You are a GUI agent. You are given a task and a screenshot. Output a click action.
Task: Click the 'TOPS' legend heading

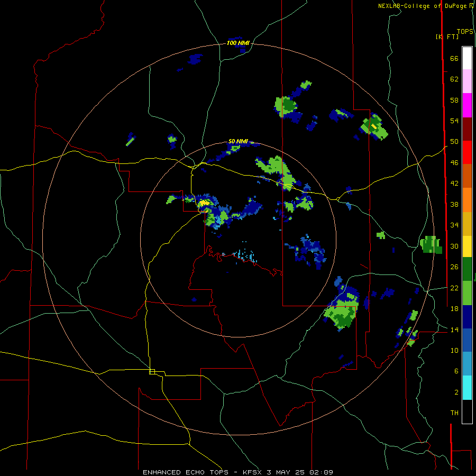(x=465, y=31)
